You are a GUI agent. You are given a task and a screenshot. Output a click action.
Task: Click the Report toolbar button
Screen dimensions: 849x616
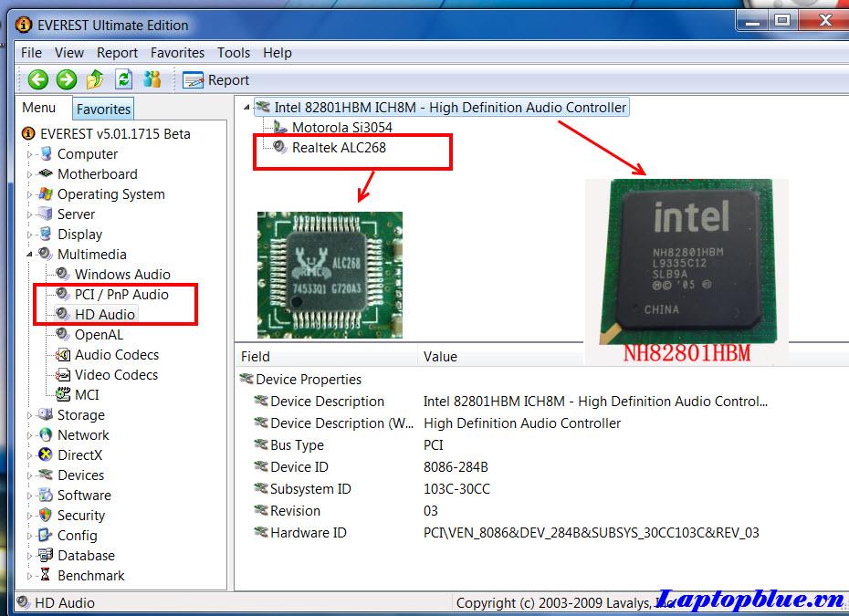215,80
